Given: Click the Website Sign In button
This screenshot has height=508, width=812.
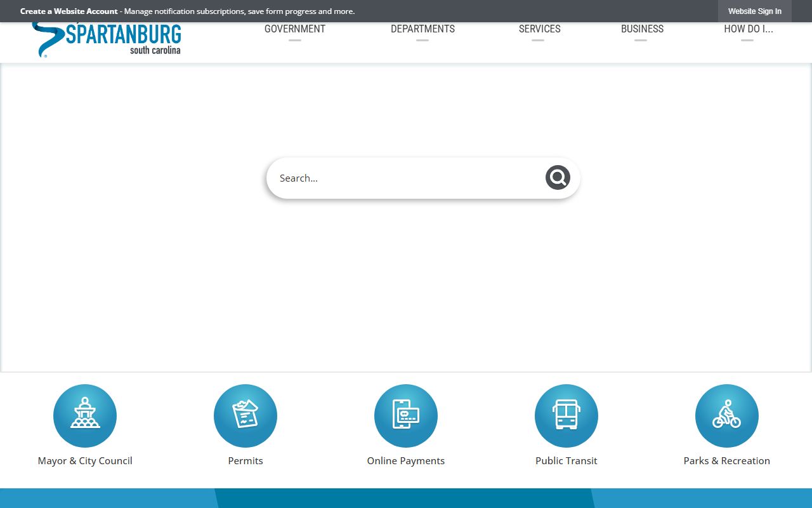Looking at the screenshot, I should click(x=754, y=11).
